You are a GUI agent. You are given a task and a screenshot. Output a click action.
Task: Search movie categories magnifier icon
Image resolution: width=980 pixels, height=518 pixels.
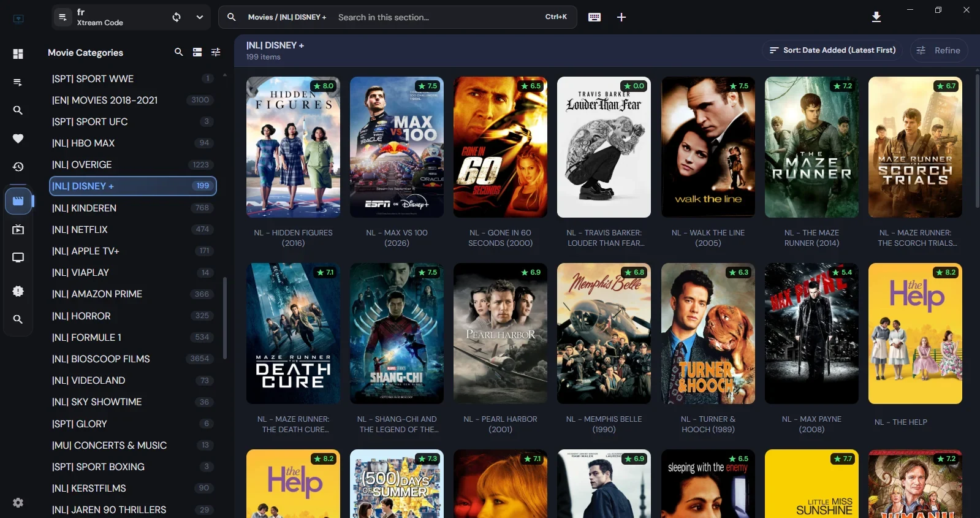coord(178,52)
